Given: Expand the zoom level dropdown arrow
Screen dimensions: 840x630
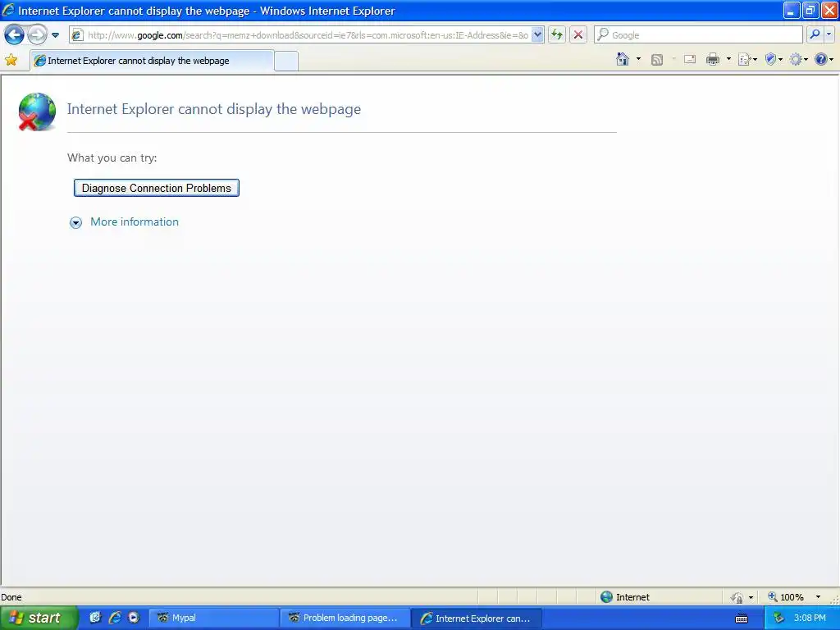Looking at the screenshot, I should click(x=818, y=597).
